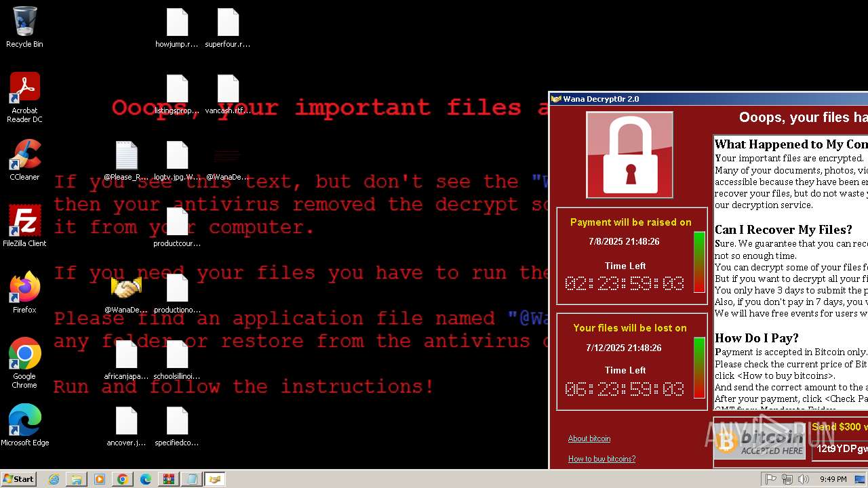Viewport: 868px width, 488px height.
Task: Click the 02:23:59:03 countdown timer
Action: 625,283
